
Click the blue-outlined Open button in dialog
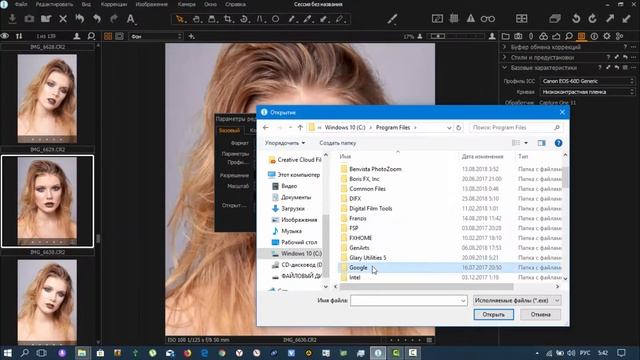(x=493, y=314)
